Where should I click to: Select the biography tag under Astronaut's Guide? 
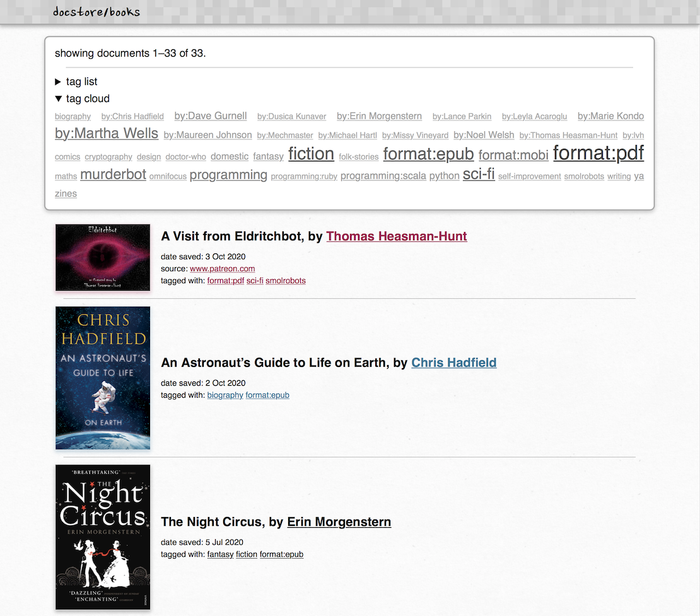point(225,395)
